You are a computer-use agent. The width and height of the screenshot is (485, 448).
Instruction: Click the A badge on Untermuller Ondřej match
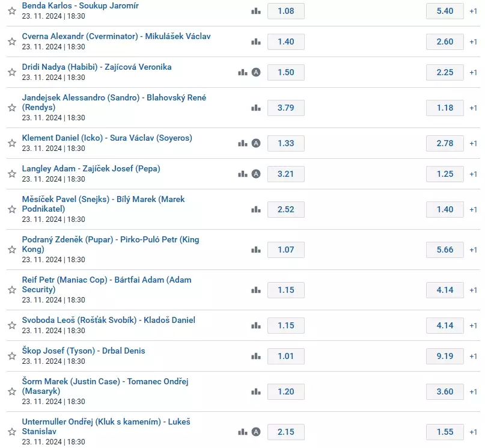pyautogui.click(x=256, y=432)
